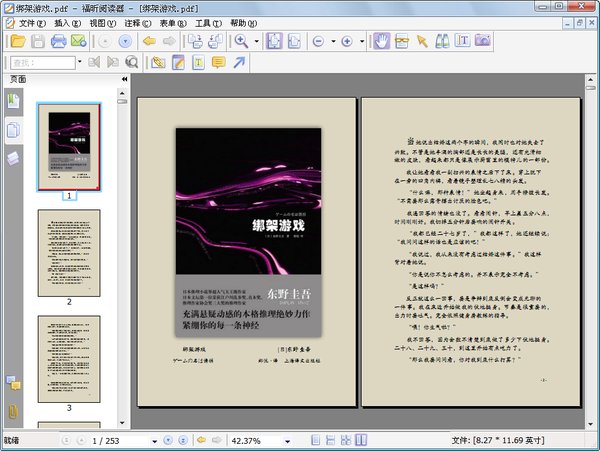
Task: Click the Zoom out minus button
Action: pyautogui.click(x=318, y=41)
